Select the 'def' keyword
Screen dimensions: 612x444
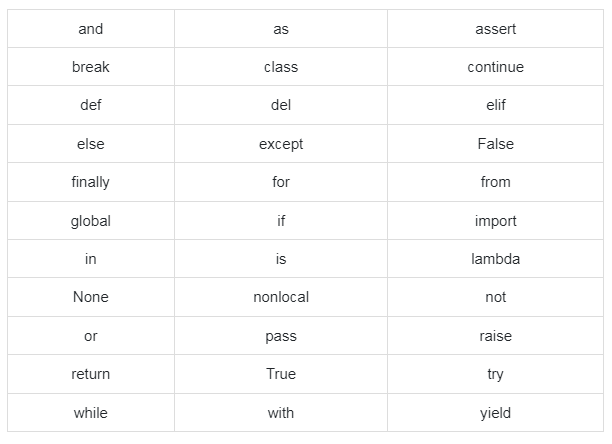click(90, 105)
